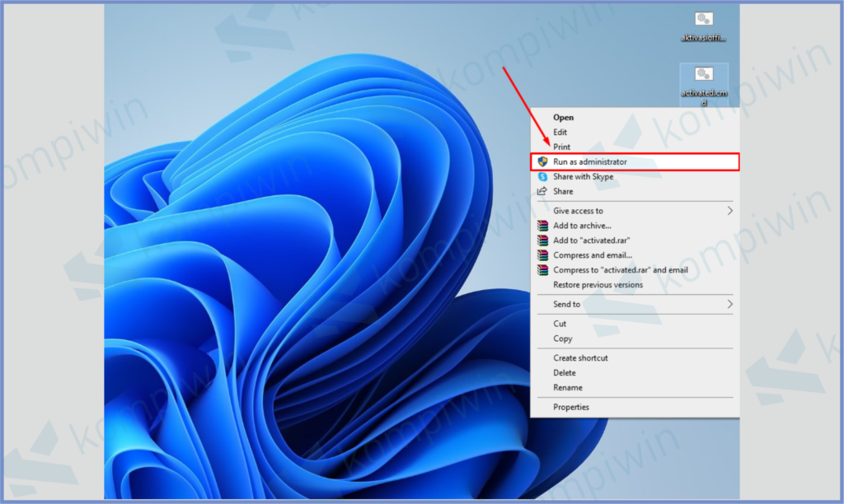This screenshot has width=844, height=504.
Task: Click the share arrow icon beside Share
Action: 542,191
